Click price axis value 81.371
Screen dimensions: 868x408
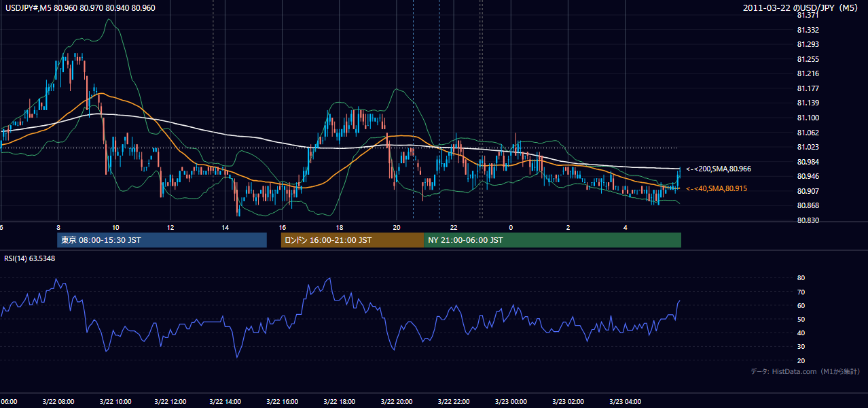[808, 15]
